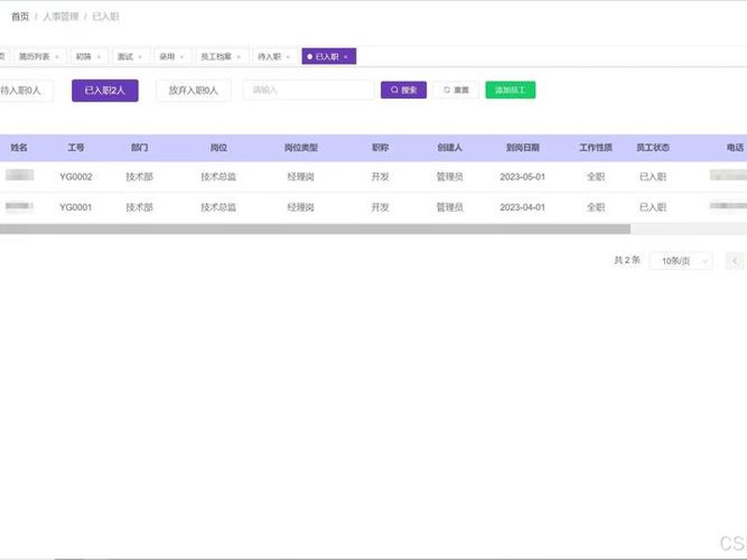Click the 2023-04-01 arrival date cell
The image size is (747, 560).
523,207
